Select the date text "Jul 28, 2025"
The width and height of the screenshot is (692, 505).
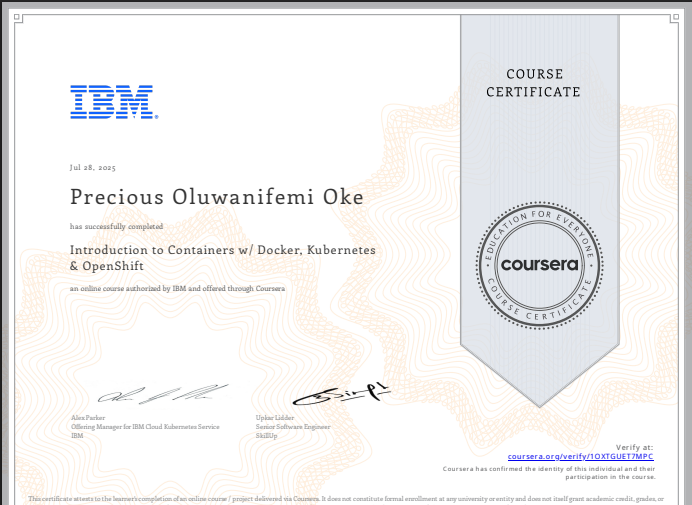point(93,168)
